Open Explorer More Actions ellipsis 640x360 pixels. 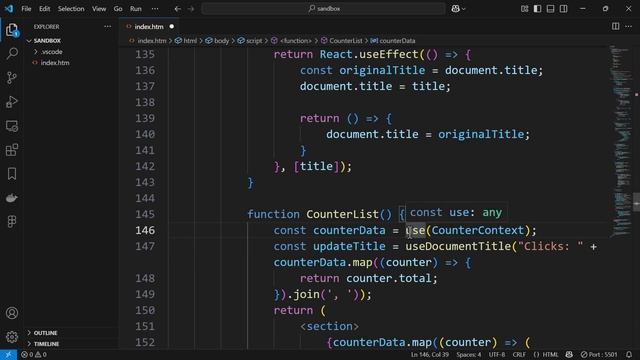[107, 27]
